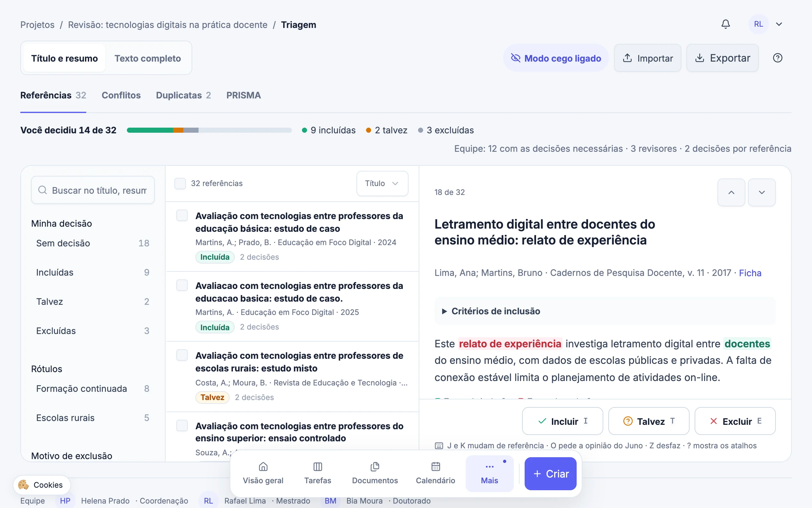Open the Título sort dropdown

[382, 184]
